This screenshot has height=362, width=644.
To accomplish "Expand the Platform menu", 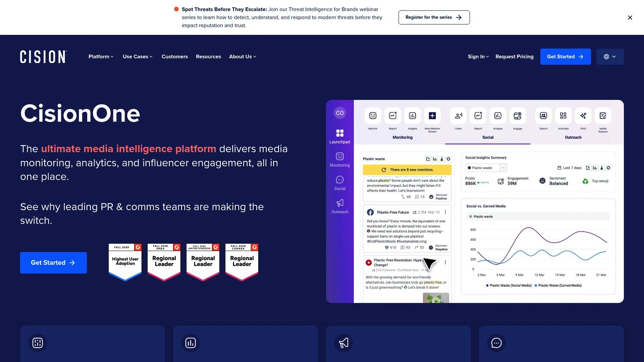I will click(101, 57).
